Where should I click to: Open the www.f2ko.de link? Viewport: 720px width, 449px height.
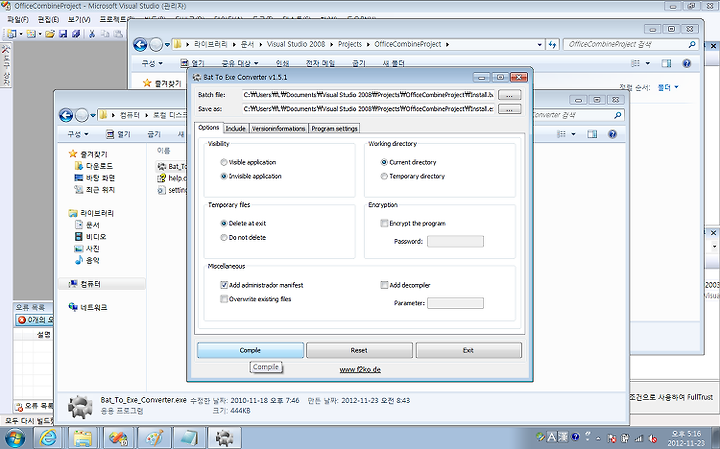[x=360, y=370]
